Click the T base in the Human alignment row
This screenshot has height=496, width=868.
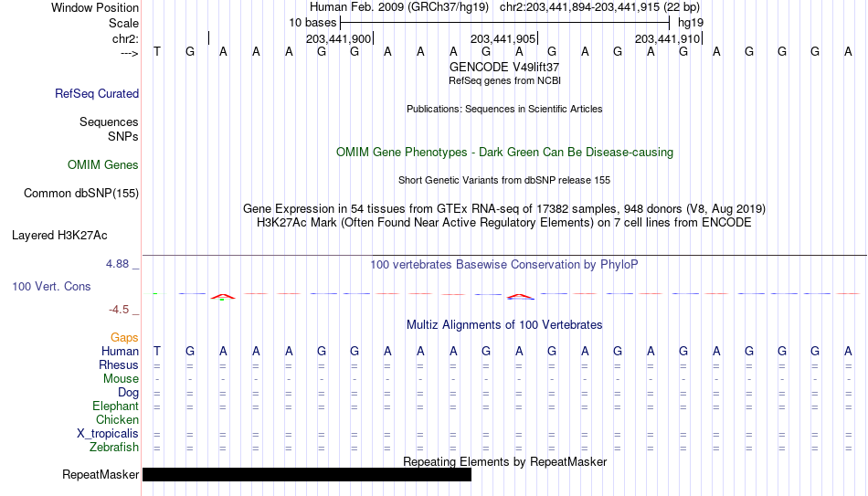[157, 351]
